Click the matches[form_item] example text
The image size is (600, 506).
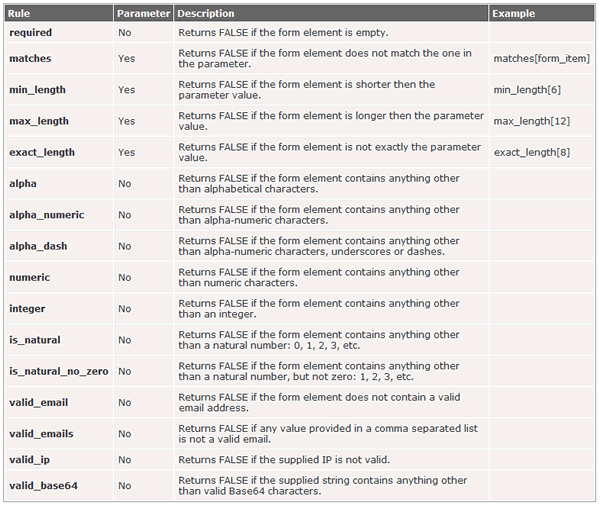[x=541, y=59]
